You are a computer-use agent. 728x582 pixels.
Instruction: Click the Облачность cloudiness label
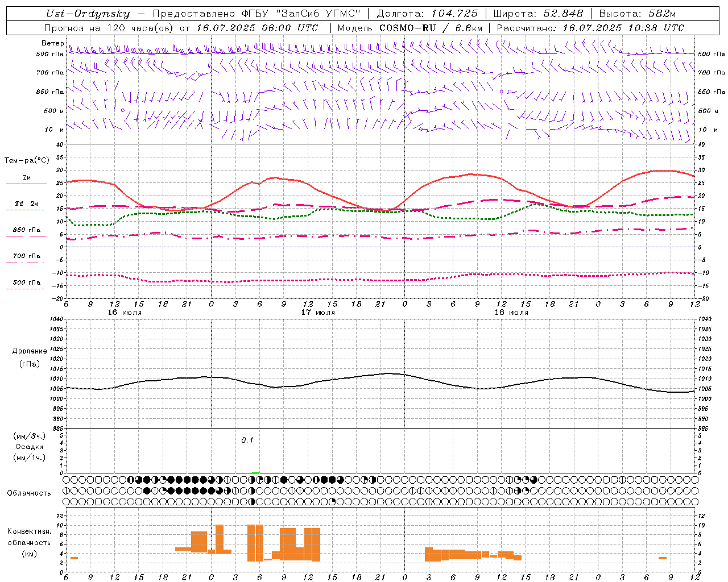click(29, 493)
